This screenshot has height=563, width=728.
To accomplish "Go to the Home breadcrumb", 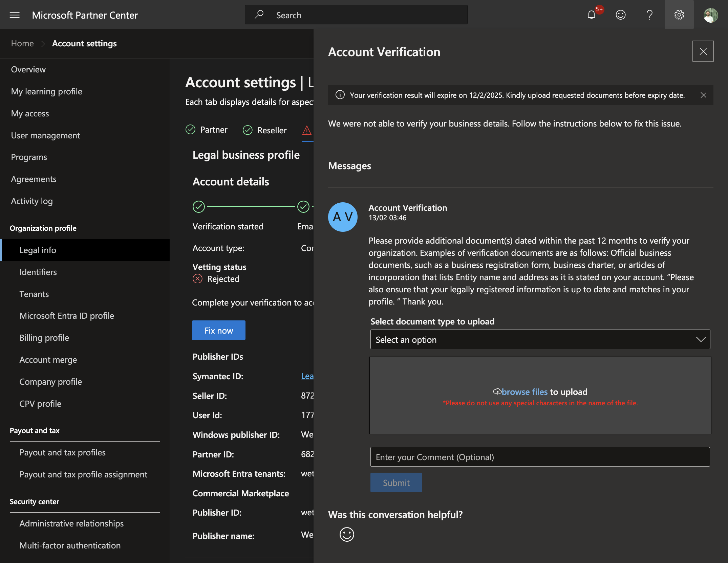I will point(22,44).
